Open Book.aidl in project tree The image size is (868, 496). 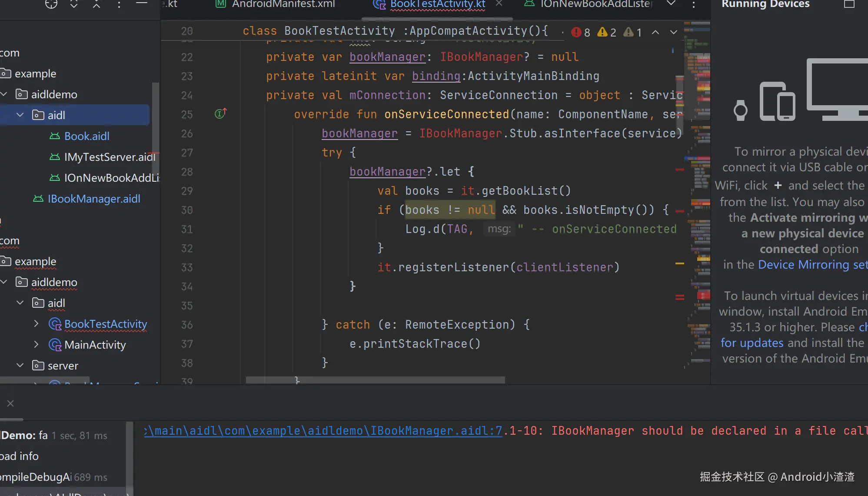point(86,136)
